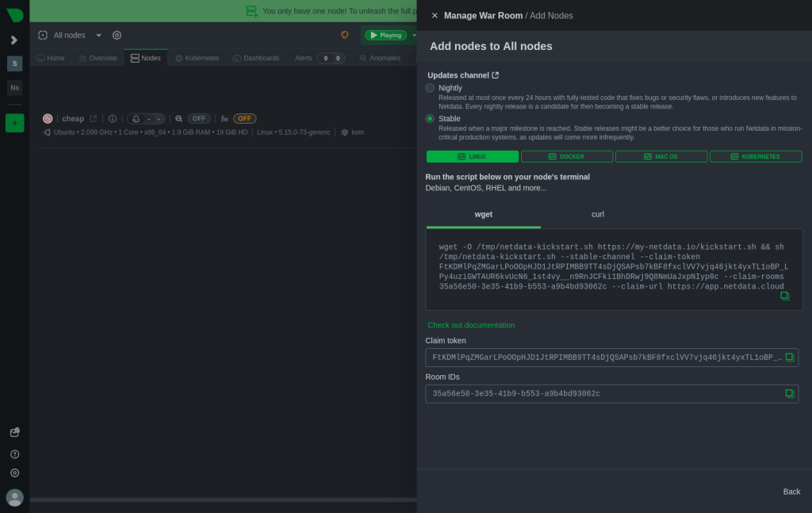This screenshot has height=513, width=812.
Task: Click the red status icon for cheap node
Action: click(48, 119)
